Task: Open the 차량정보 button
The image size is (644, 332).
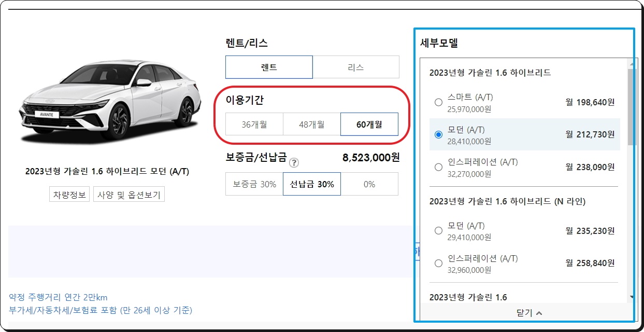Action: (70, 195)
